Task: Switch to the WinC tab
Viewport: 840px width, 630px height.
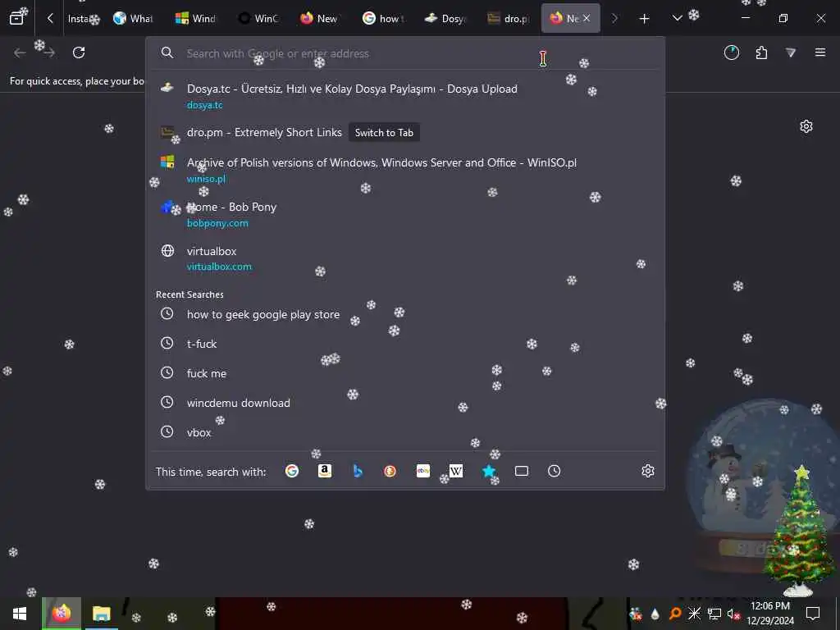Action: (258, 18)
